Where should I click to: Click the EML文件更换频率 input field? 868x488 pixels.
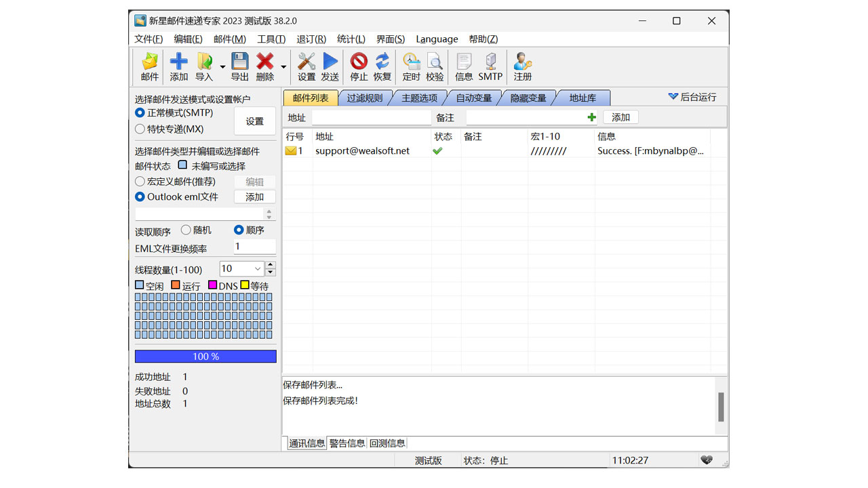pyautogui.click(x=254, y=247)
